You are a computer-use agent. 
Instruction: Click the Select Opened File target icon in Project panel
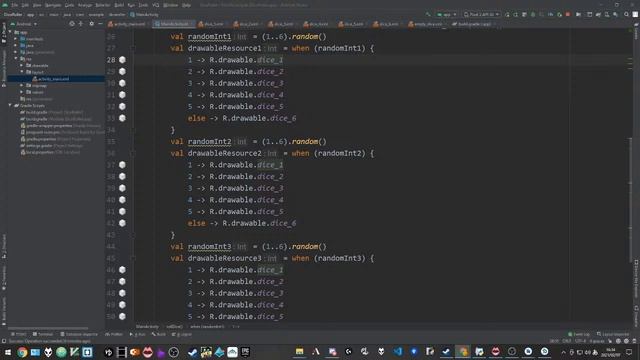pos(72,24)
